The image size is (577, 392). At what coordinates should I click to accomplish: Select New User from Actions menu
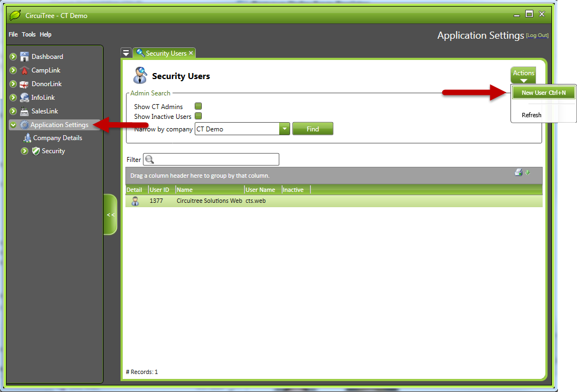click(x=543, y=93)
